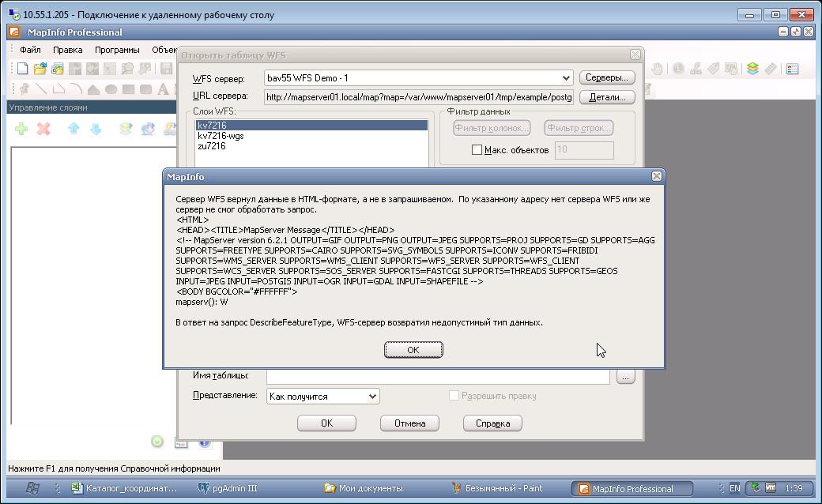Image resolution: width=822 pixels, height=504 pixels.
Task: Switch to Безымянный - Paint taskbar item
Action: pyautogui.click(x=497, y=488)
